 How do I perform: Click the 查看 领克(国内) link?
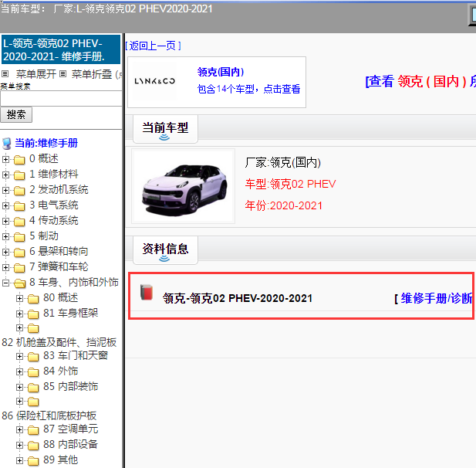click(x=420, y=81)
